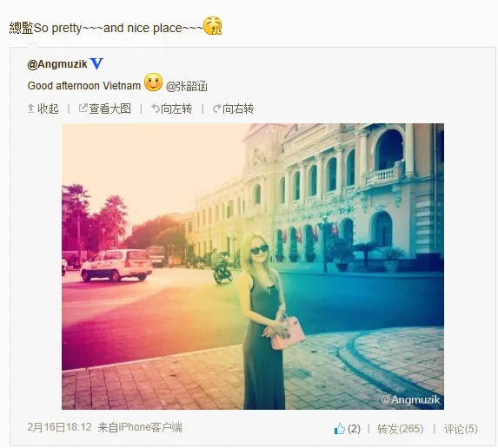Click the smiling face emoji after Vietnam

coord(154,82)
